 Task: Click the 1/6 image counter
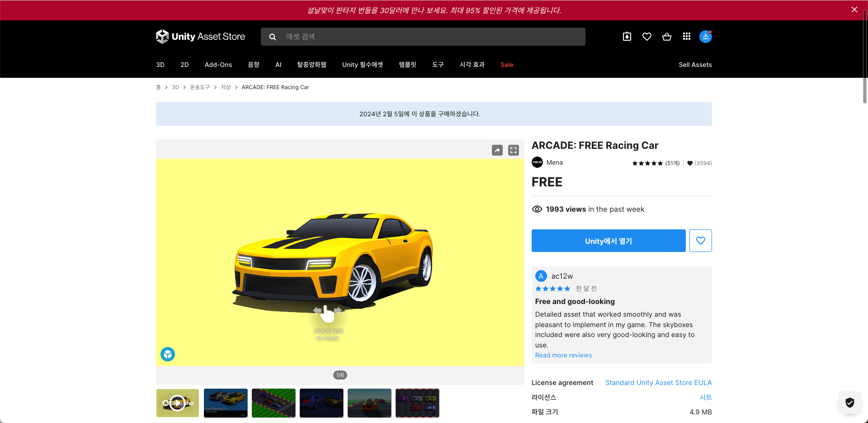tap(340, 375)
